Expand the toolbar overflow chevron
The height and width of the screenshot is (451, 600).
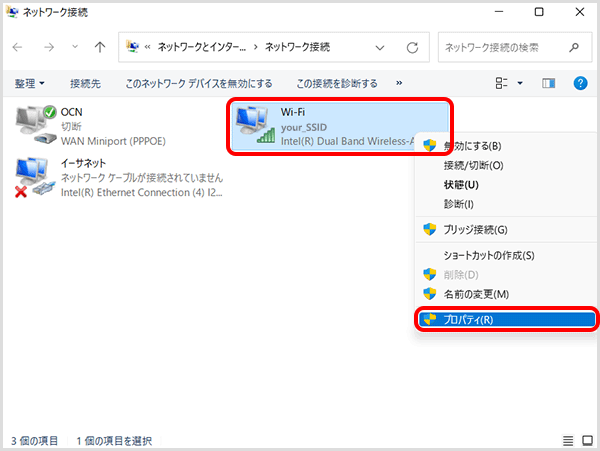point(400,83)
